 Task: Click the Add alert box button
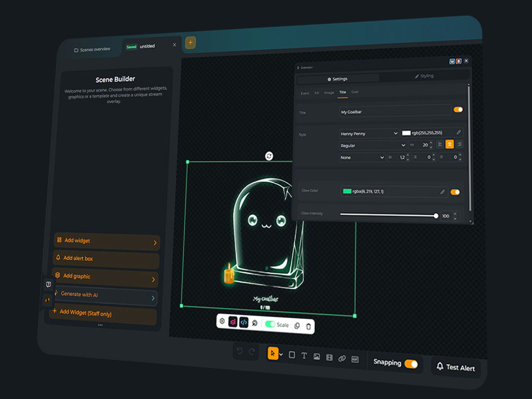click(x=106, y=259)
